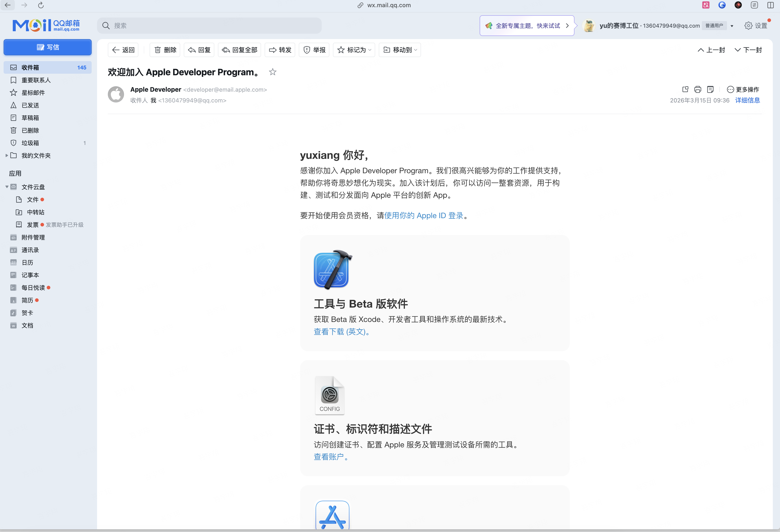Open the 标记为 dropdown menu
The width and height of the screenshot is (780, 532).
pyautogui.click(x=354, y=50)
